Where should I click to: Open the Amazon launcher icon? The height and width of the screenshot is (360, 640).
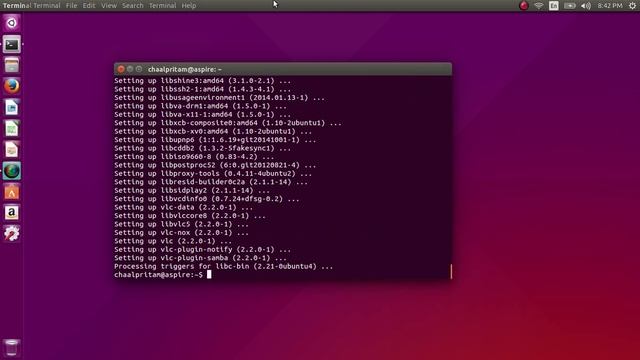(x=11, y=213)
